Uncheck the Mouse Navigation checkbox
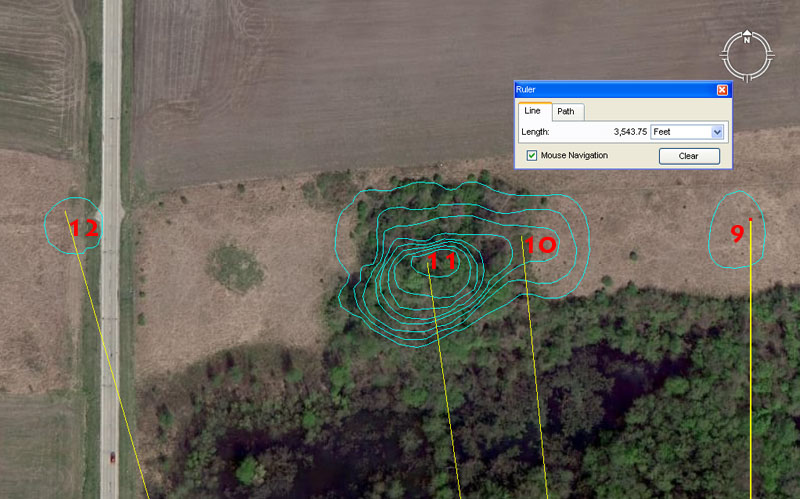The image size is (800, 499). coord(531,155)
